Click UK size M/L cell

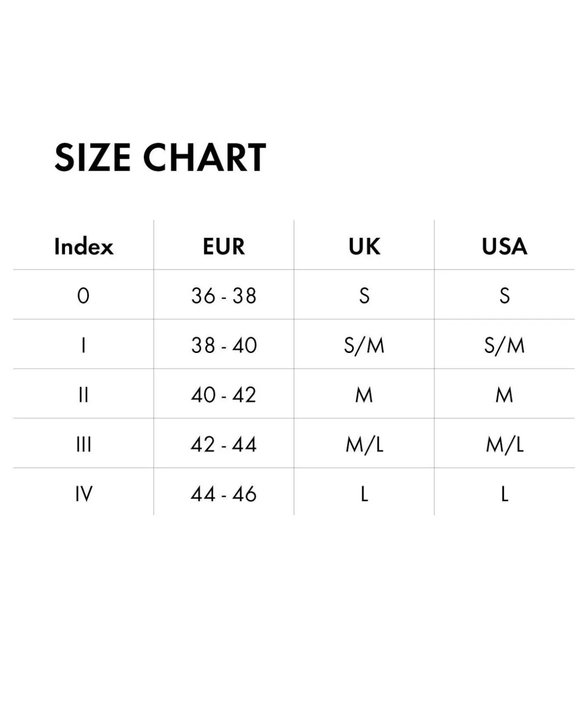click(364, 445)
